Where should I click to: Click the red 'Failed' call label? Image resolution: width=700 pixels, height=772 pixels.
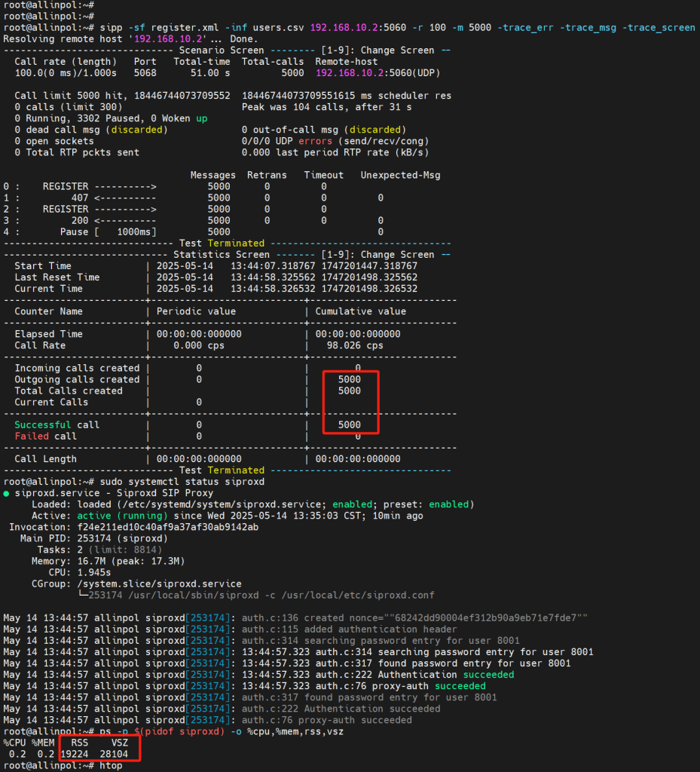[x=32, y=437]
